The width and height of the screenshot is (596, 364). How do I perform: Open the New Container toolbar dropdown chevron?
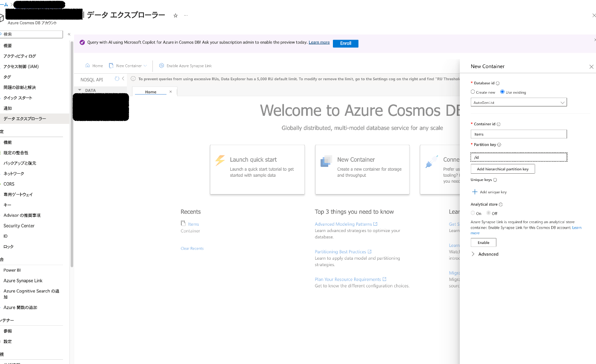(145, 66)
